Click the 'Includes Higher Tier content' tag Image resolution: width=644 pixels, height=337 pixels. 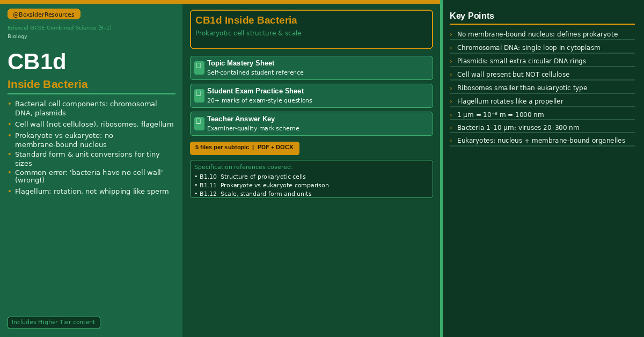pyautogui.click(x=54, y=323)
